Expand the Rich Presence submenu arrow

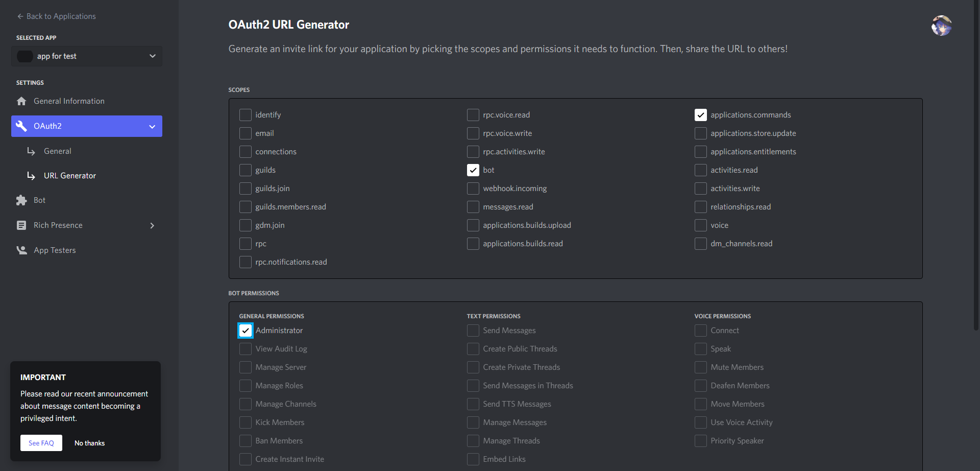[x=152, y=225]
